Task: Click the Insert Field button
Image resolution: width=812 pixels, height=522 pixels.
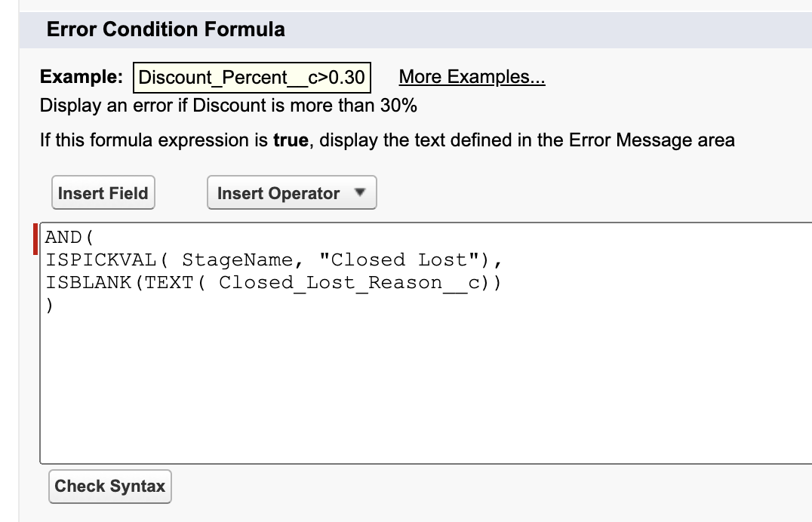Action: coord(103,192)
